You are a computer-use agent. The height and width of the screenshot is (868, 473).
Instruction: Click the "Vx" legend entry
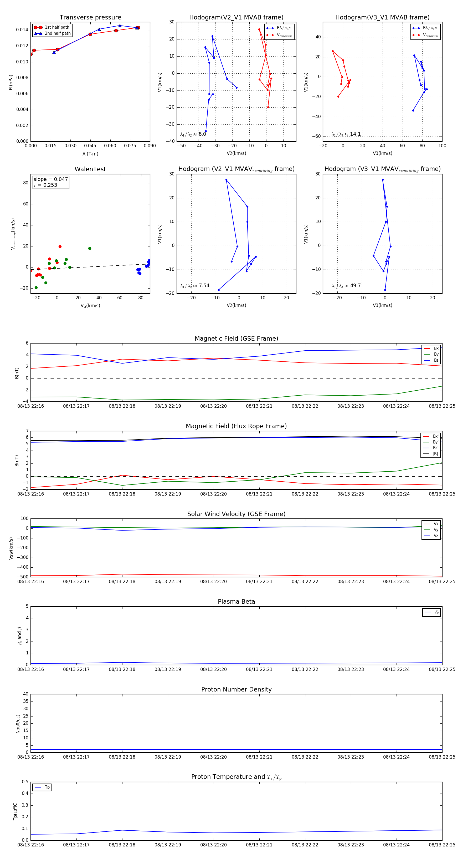[431, 524]
